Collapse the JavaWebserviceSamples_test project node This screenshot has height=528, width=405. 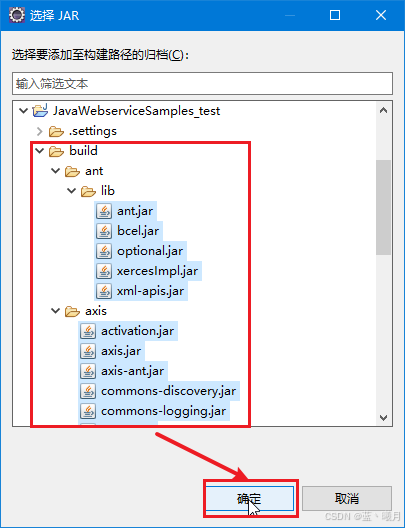tap(23, 111)
